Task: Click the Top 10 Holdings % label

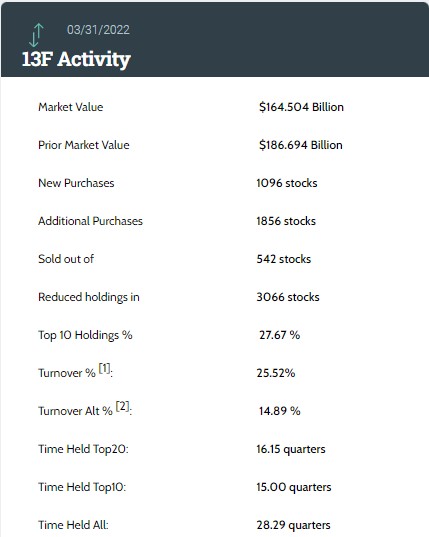Action: point(85,335)
